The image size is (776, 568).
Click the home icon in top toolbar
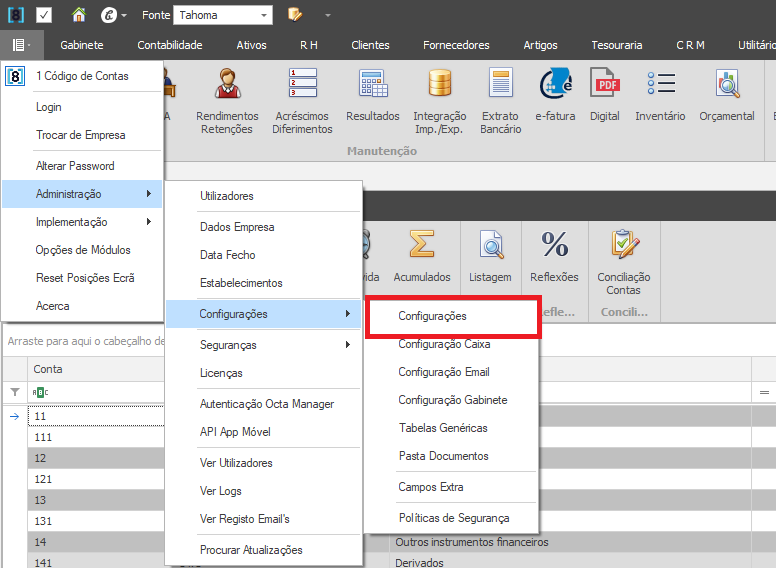point(79,15)
